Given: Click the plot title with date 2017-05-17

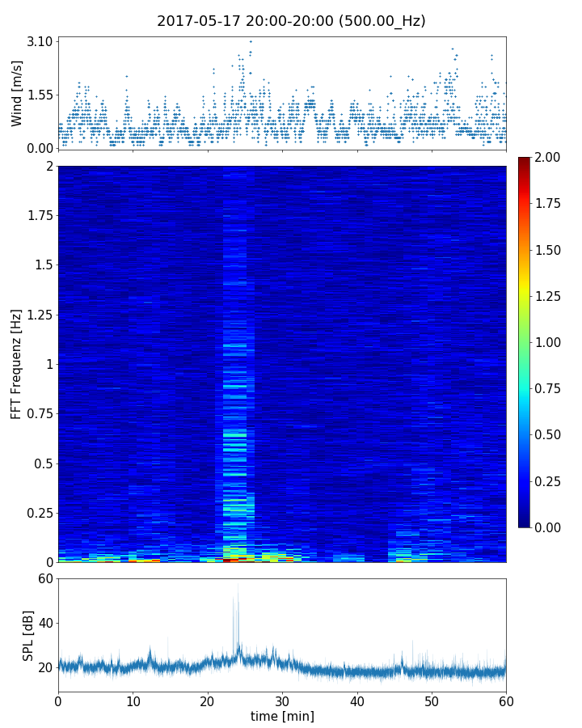Looking at the screenshot, I should 291,21.
